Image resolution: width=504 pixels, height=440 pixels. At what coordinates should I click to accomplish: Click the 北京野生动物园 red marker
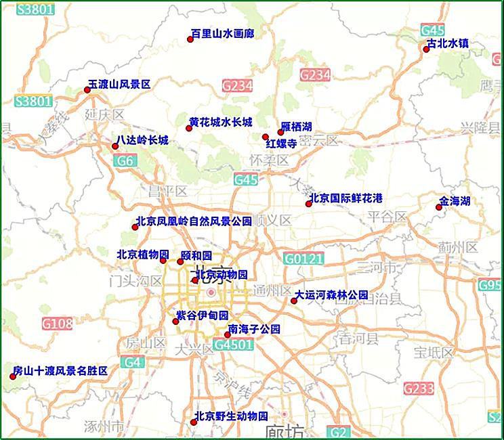(194, 422)
